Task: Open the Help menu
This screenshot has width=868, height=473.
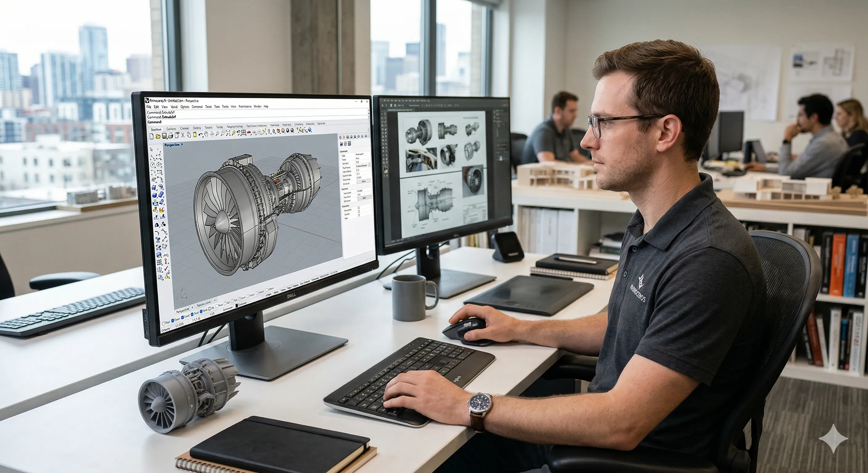Action: [x=266, y=106]
